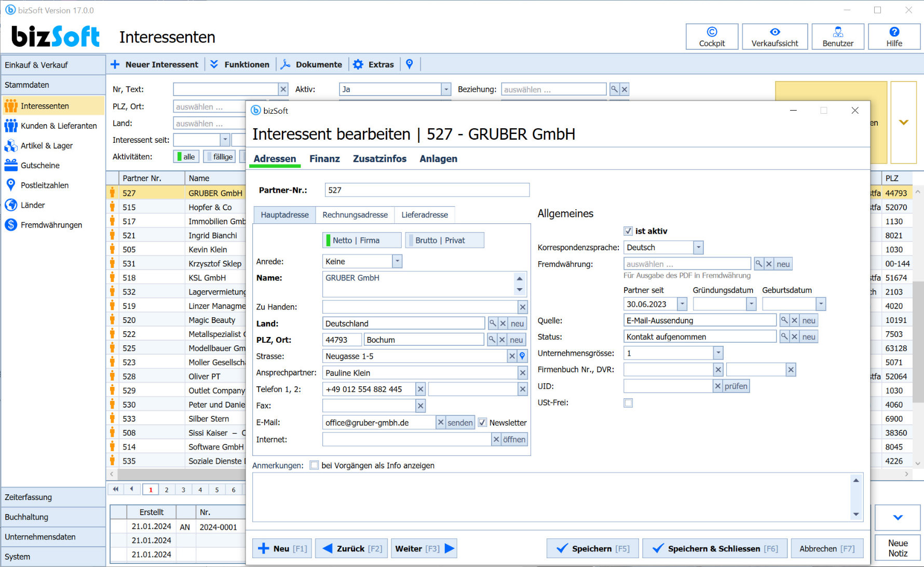This screenshot has height=567, width=924.
Task: Clear the Nr, Text filter field
Action: pos(283,89)
